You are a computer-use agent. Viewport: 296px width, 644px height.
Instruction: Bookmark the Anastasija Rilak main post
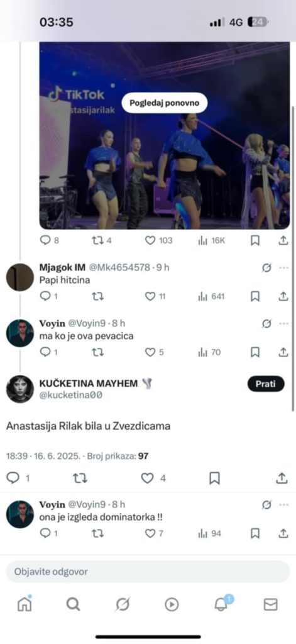point(214,478)
